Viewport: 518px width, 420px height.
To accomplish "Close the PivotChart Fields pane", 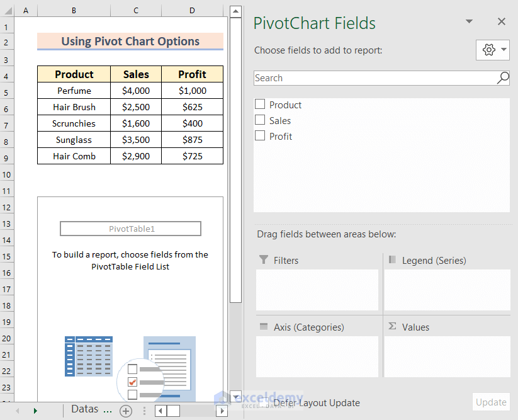I will (502, 21).
